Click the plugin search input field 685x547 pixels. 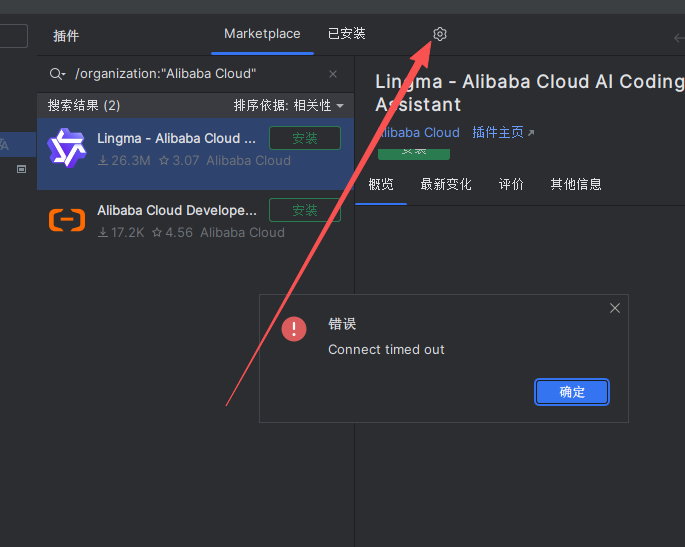[197, 74]
